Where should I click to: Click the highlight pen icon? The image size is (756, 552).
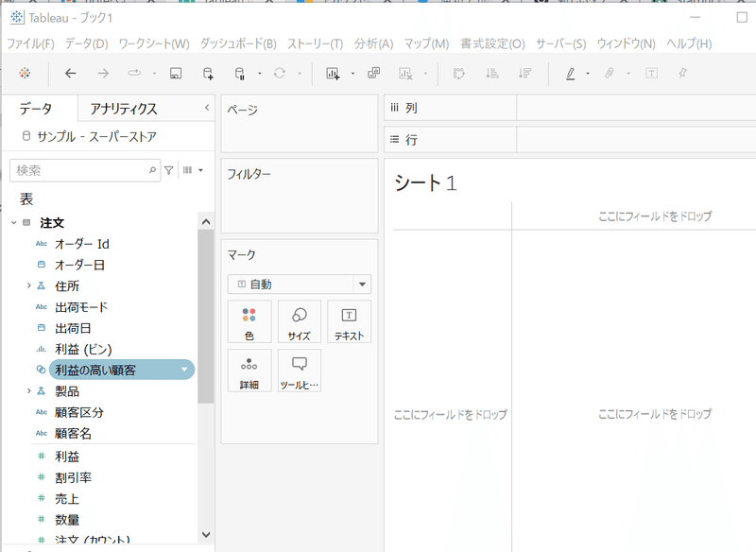click(571, 74)
